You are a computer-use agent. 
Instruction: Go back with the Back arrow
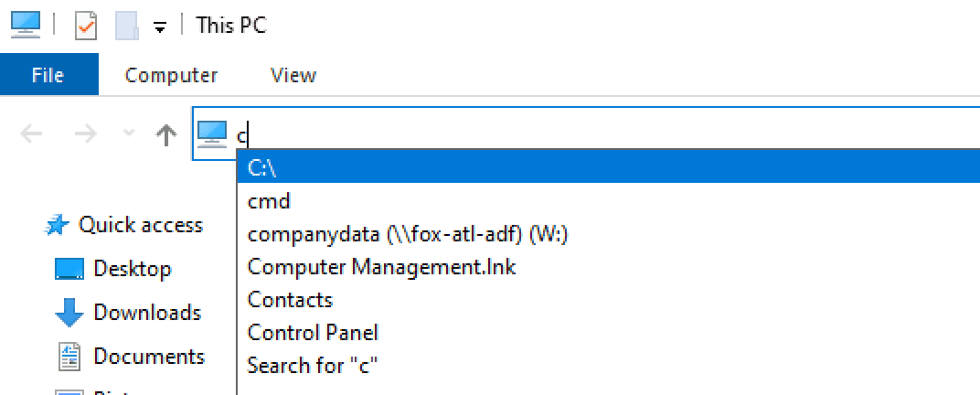pyautogui.click(x=31, y=133)
